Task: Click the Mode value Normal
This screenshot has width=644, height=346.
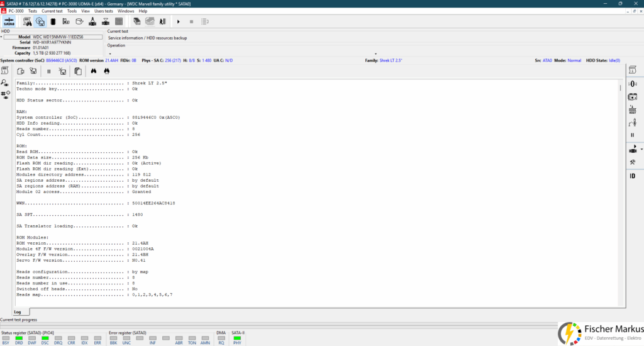Action: pos(574,60)
